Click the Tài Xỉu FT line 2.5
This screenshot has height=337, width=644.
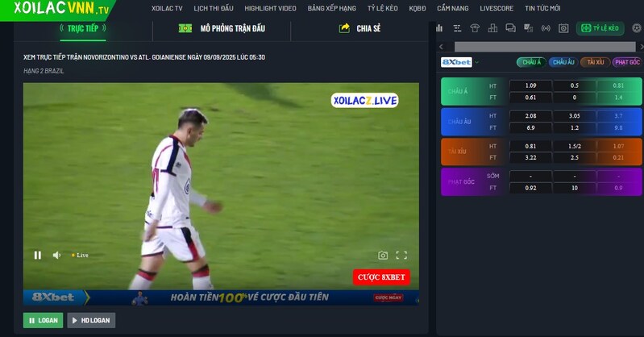574,157
